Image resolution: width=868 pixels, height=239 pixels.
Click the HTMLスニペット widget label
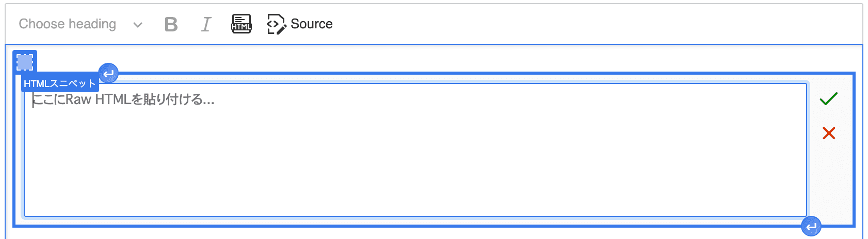point(60,83)
